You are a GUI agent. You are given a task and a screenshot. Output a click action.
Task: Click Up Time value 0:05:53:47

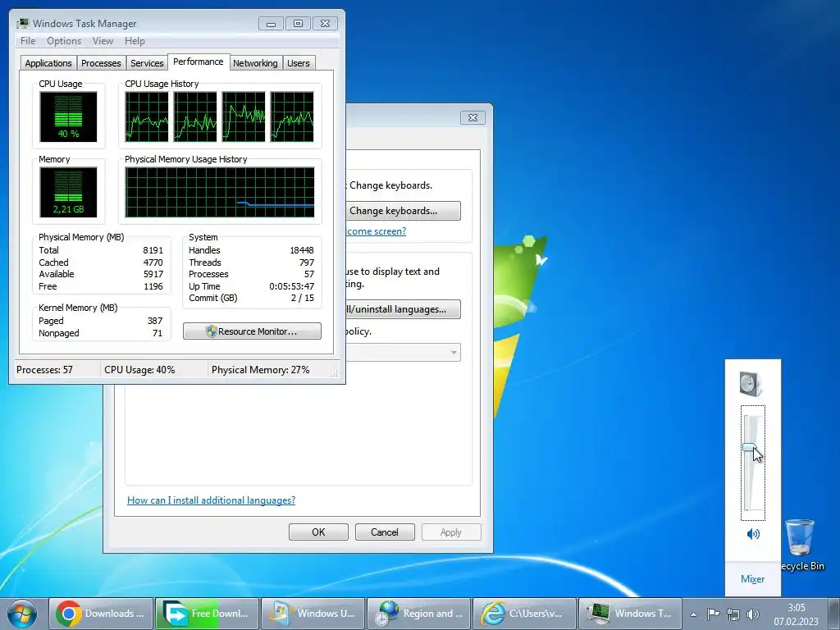[291, 286]
